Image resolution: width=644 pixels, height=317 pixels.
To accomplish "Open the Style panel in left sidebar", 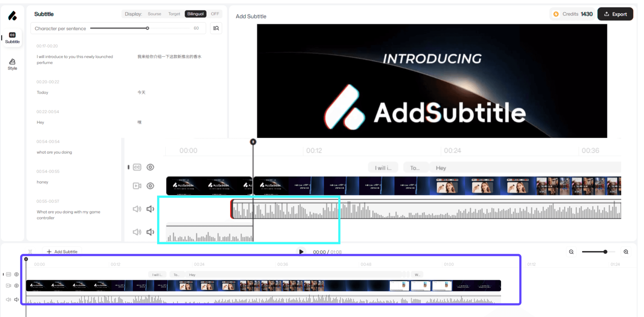I will pyautogui.click(x=12, y=64).
